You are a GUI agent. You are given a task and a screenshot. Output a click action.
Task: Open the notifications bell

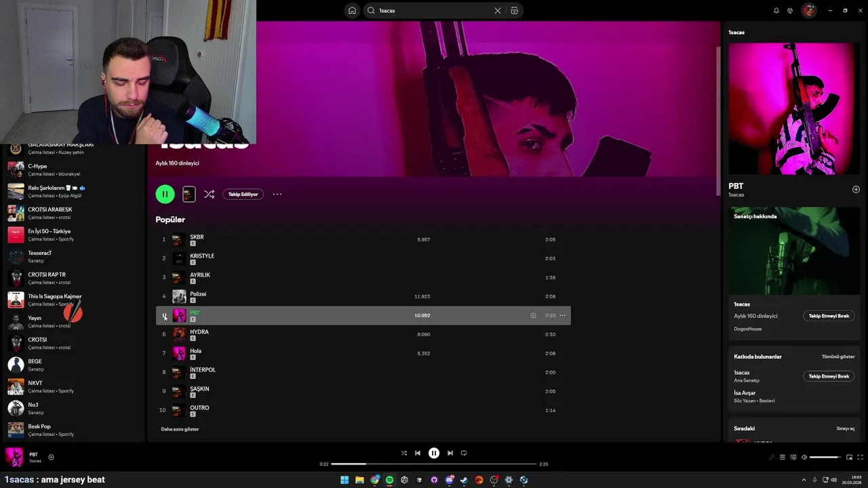pyautogui.click(x=776, y=10)
